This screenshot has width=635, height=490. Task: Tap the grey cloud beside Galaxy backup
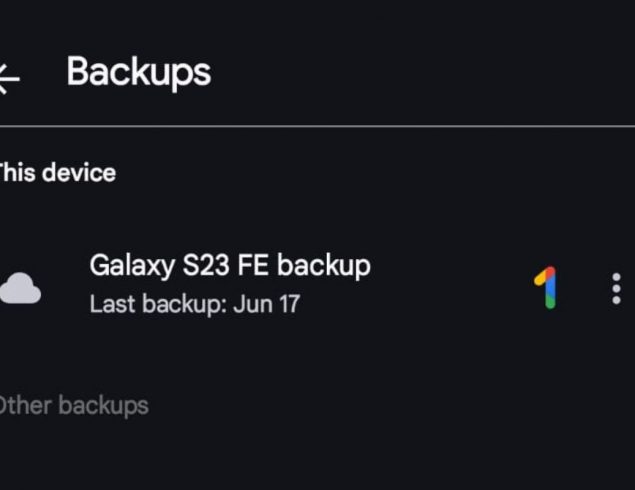pyautogui.click(x=20, y=287)
